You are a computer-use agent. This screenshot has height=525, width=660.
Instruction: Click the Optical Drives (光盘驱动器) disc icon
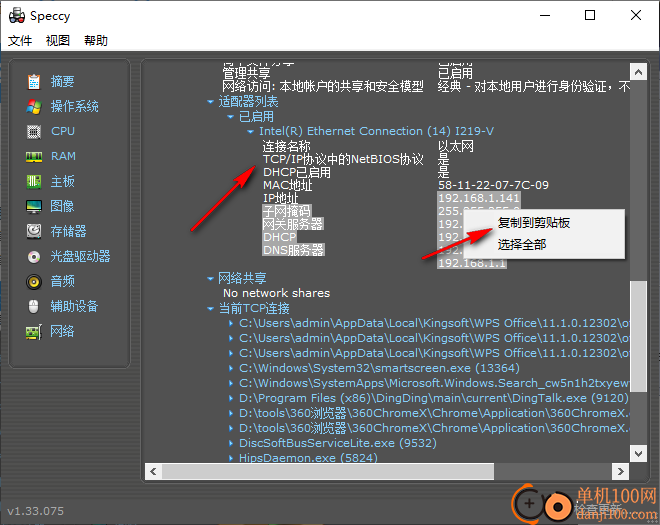[34, 256]
